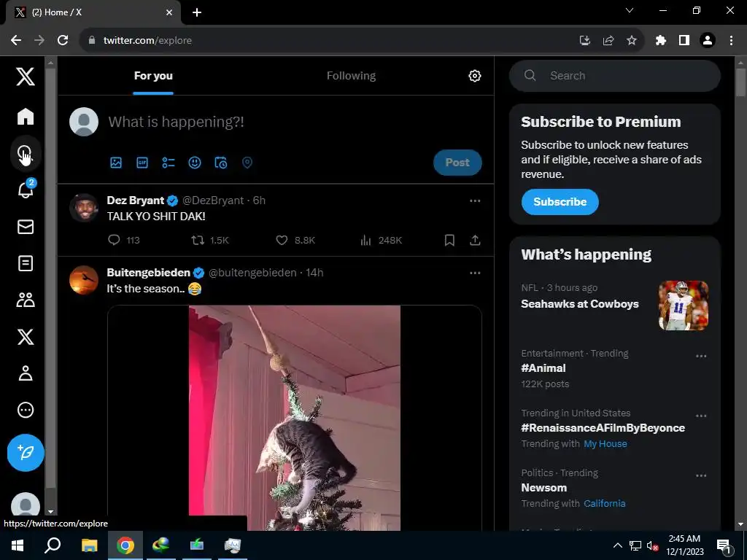747x560 pixels.
Task: Click the blue compose post feather button
Action: coord(26,452)
